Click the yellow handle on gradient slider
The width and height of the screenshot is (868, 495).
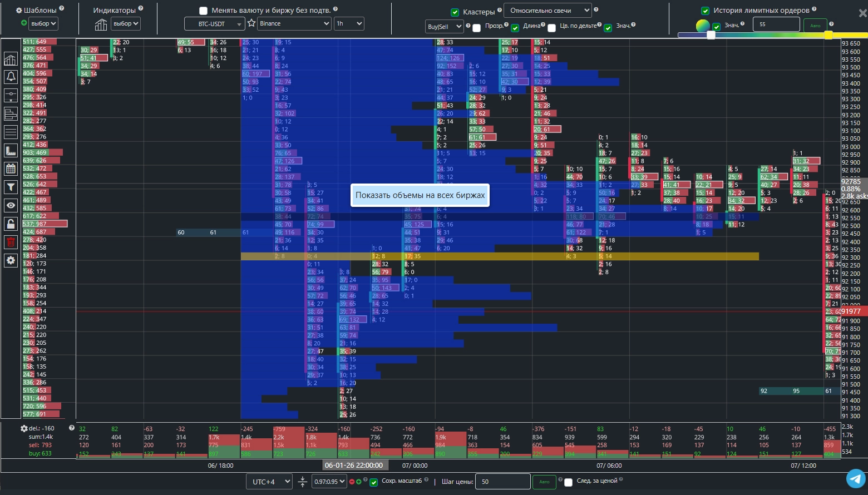pyautogui.click(x=828, y=35)
